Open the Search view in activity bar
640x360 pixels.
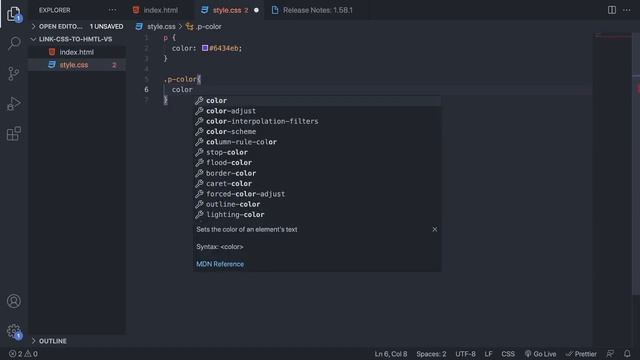14,43
